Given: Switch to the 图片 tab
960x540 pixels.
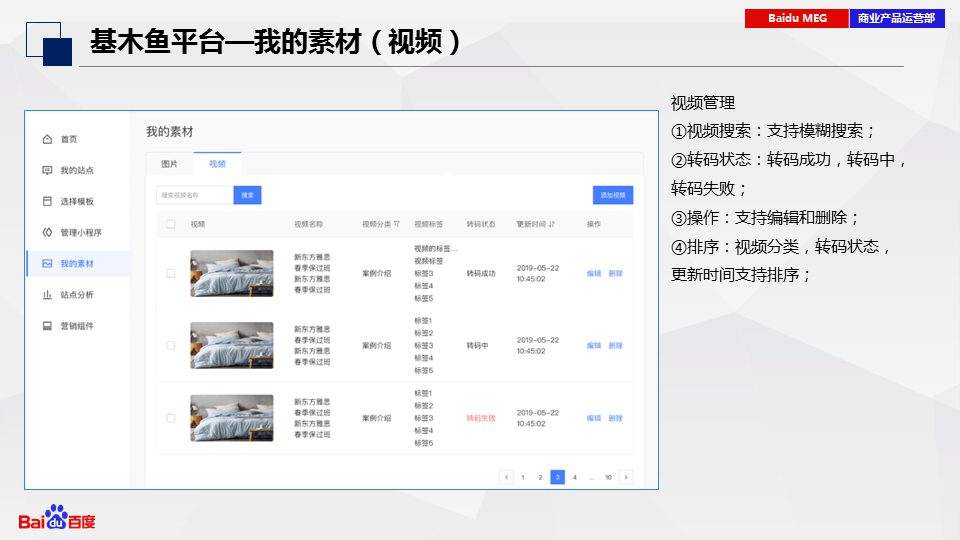Looking at the screenshot, I should (170, 164).
